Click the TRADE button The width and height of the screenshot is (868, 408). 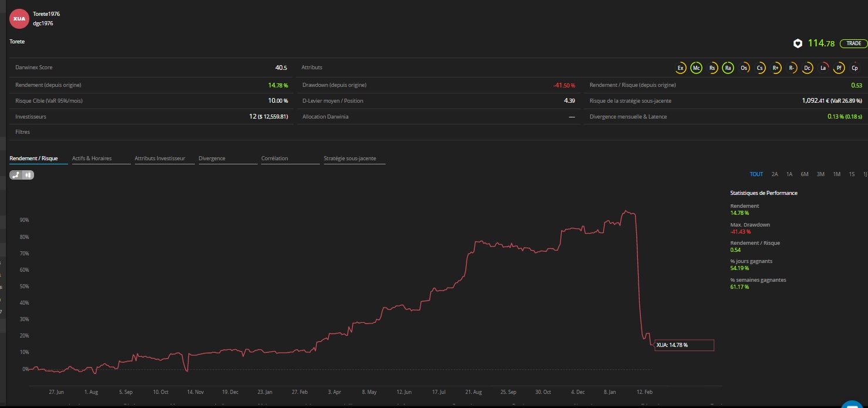[x=853, y=43]
